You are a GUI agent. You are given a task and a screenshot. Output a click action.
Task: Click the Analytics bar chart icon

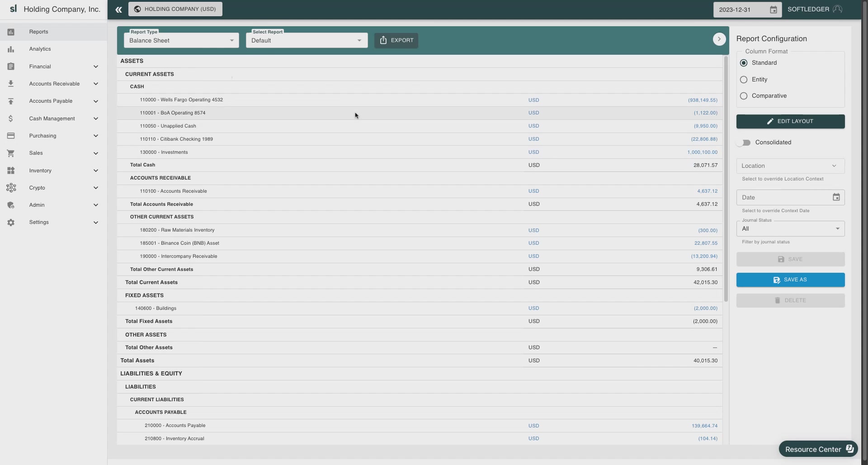click(11, 49)
